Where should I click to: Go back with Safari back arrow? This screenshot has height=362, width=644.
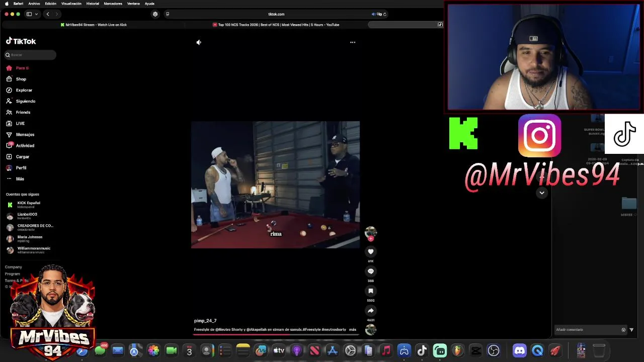click(48, 14)
